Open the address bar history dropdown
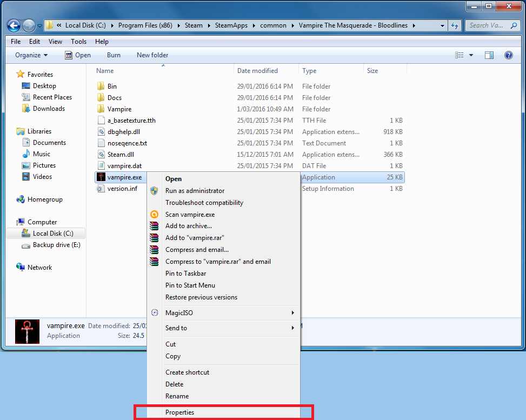Viewport: 526px width, 420px height. pos(442,25)
